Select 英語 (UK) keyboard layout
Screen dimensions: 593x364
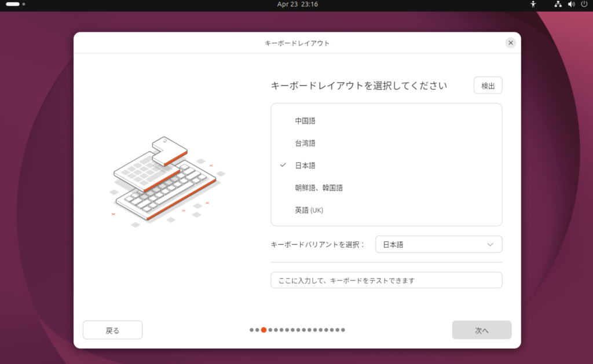coord(309,210)
